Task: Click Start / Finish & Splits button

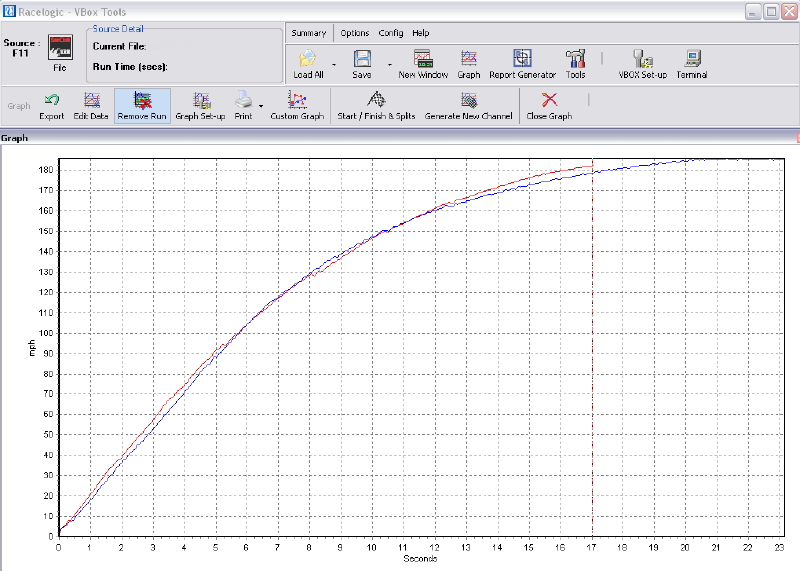Action: (376, 105)
